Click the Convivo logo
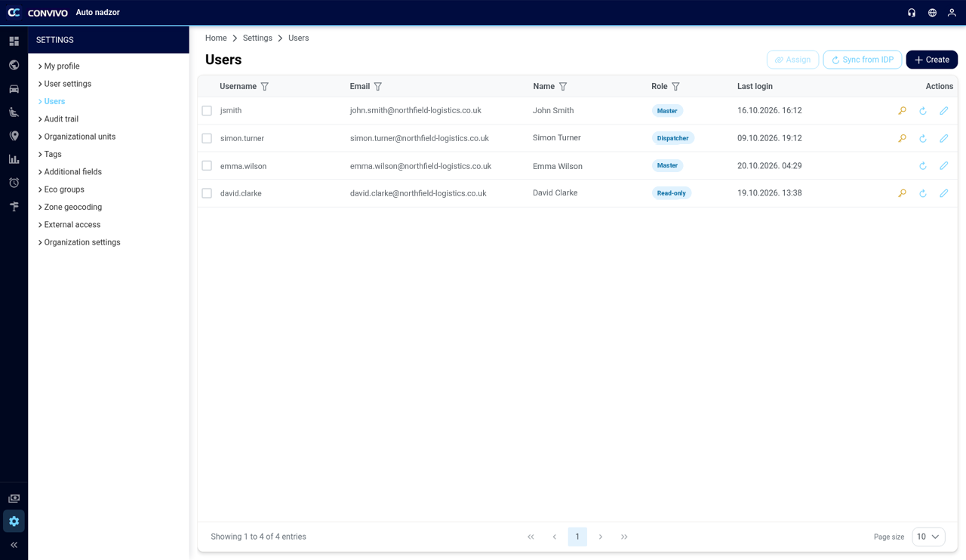966x560 pixels. point(38,13)
